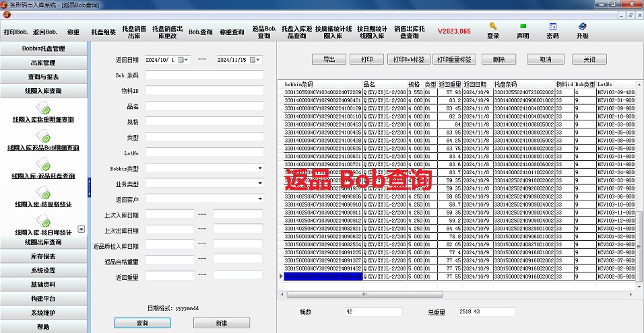644x333 pixels.
Task: Click the 升级 upgrade book icon
Action: click(582, 26)
